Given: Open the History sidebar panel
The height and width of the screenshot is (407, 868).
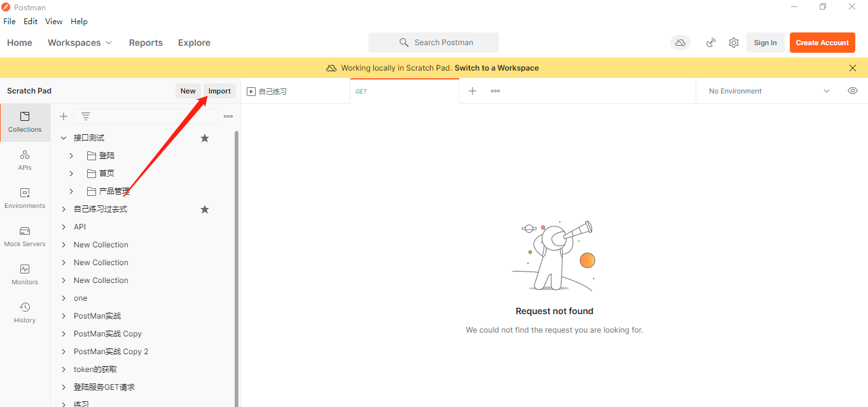Looking at the screenshot, I should 25,314.
